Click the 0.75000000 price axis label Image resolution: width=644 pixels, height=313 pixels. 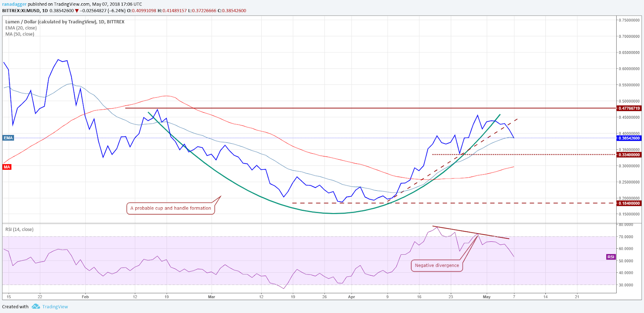pos(629,20)
